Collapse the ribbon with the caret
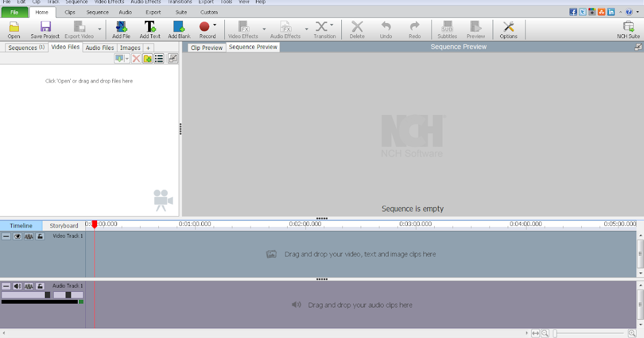Screen dimensions: 644x338 tap(620, 12)
